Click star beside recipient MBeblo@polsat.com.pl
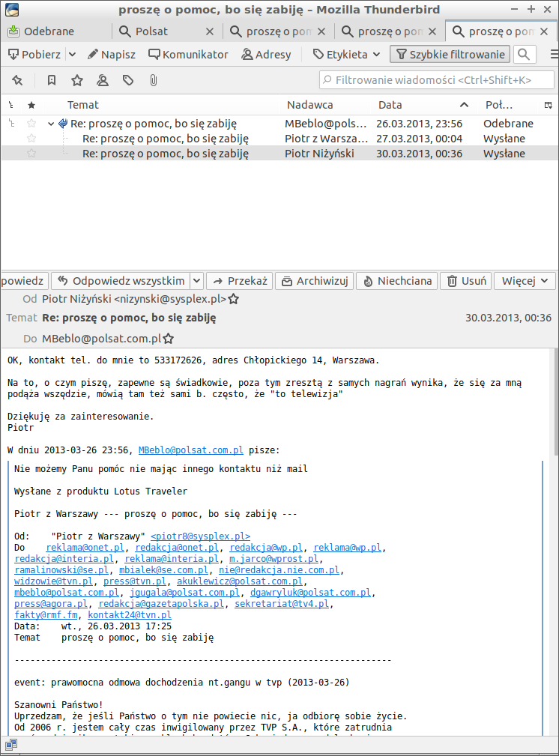Screen dimensions: 559x756 168,339
